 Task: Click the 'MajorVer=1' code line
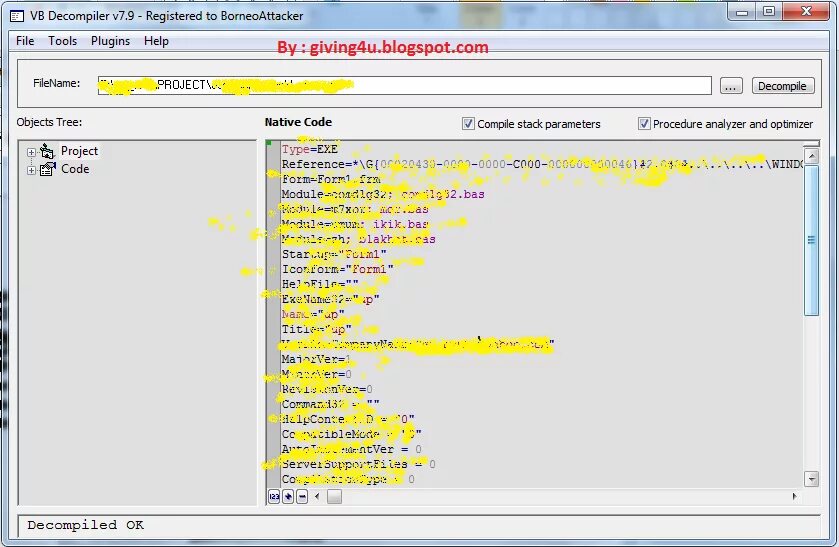pyautogui.click(x=316, y=359)
